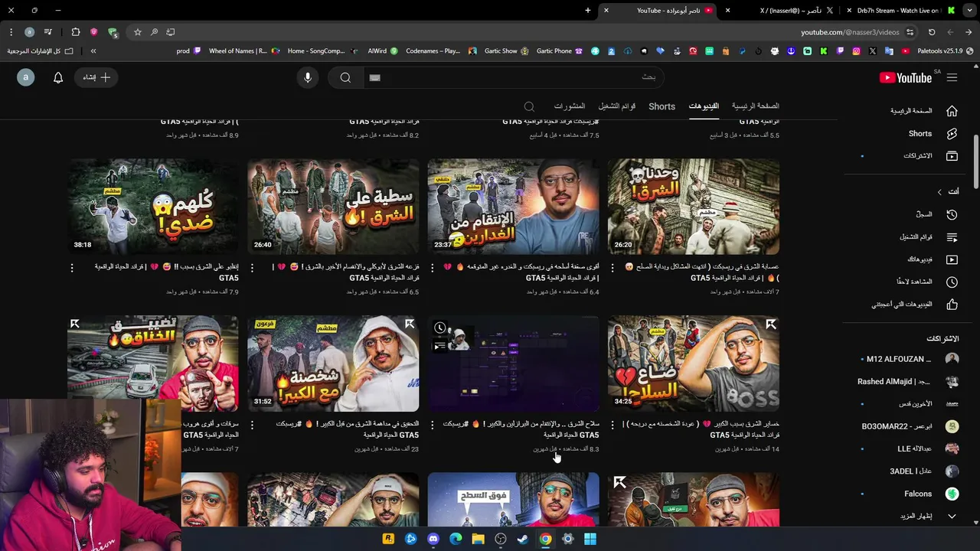Click Add to queue icon on the dark thumbnail
Screen dimensions: 980x551
(440, 347)
